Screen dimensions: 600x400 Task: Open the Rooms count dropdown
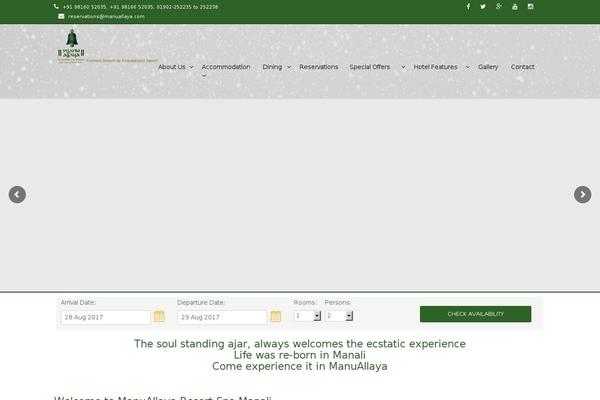pyautogui.click(x=308, y=316)
